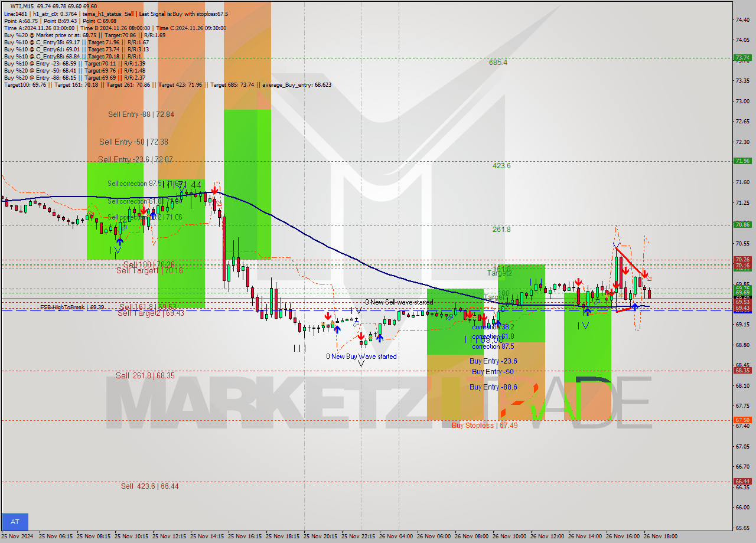Click the red 66.44 price tag

click(x=742, y=482)
